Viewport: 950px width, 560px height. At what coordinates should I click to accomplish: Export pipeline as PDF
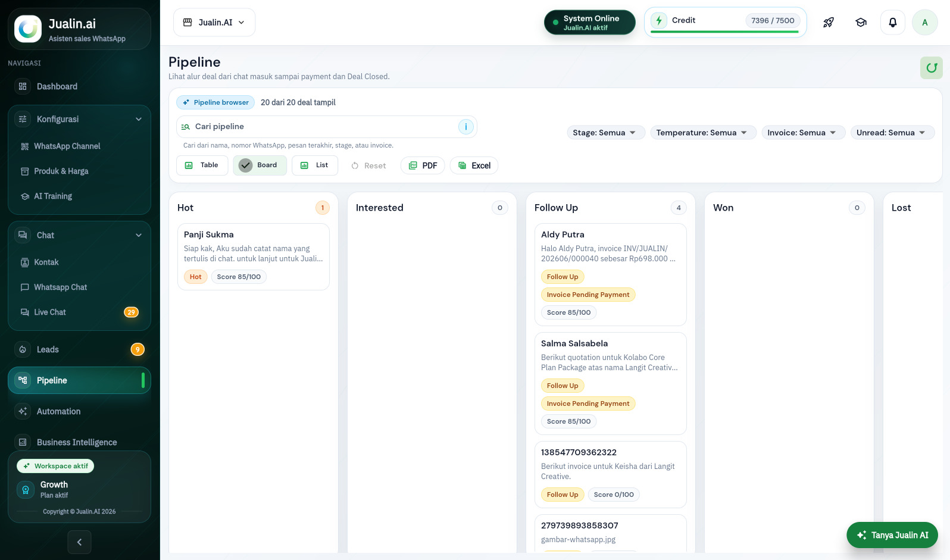[423, 165]
